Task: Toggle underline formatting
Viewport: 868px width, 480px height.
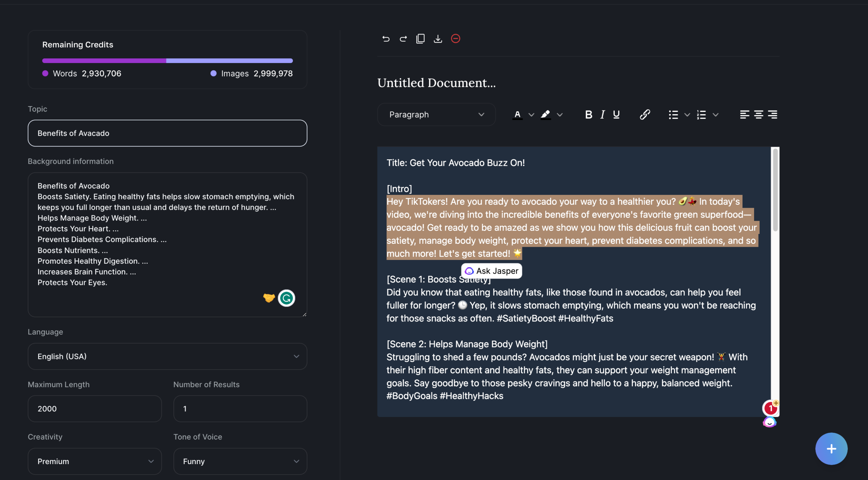Action: click(616, 115)
